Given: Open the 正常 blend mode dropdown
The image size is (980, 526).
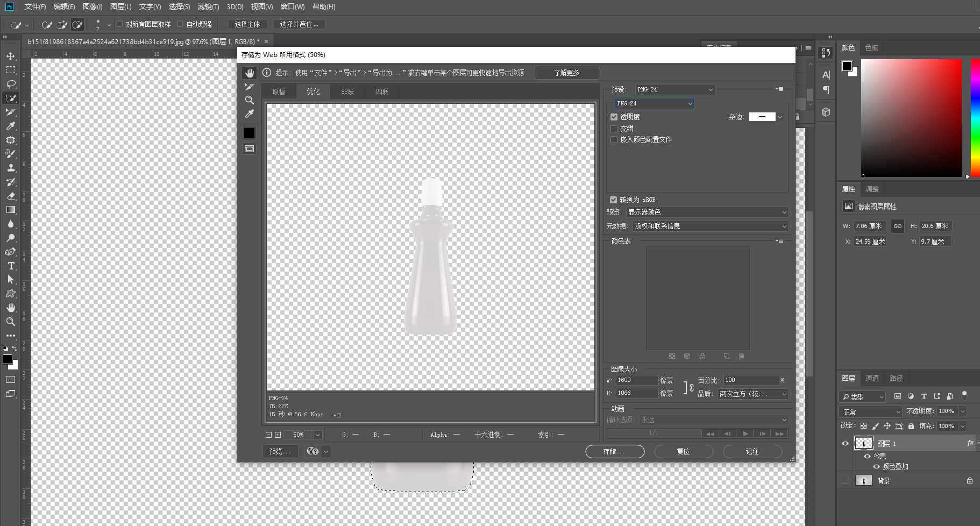Looking at the screenshot, I should (870, 411).
